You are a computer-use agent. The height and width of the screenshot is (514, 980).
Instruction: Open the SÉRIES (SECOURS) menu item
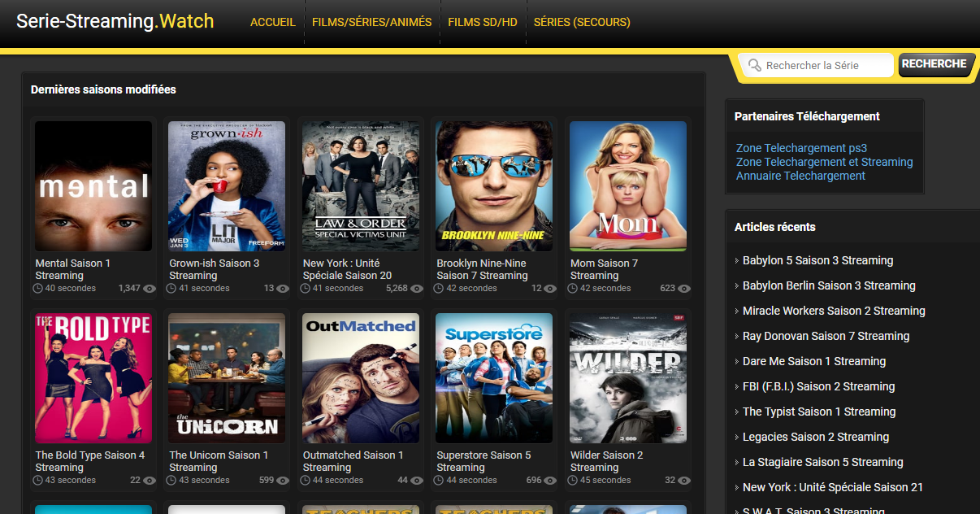coord(582,23)
